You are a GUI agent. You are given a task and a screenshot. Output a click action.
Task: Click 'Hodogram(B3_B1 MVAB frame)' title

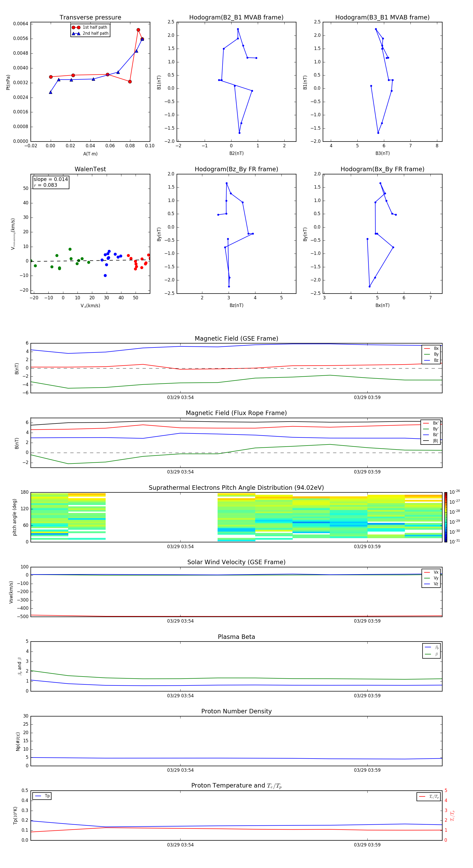(382, 18)
